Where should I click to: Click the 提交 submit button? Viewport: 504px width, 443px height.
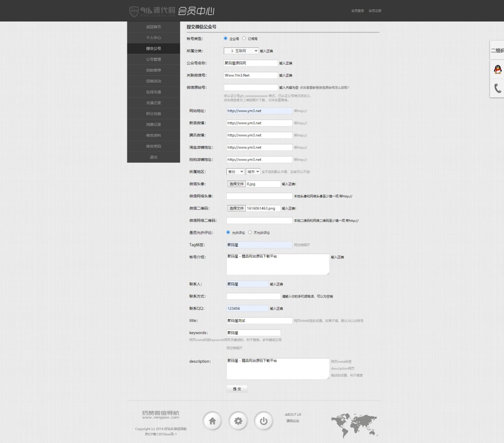(237, 389)
